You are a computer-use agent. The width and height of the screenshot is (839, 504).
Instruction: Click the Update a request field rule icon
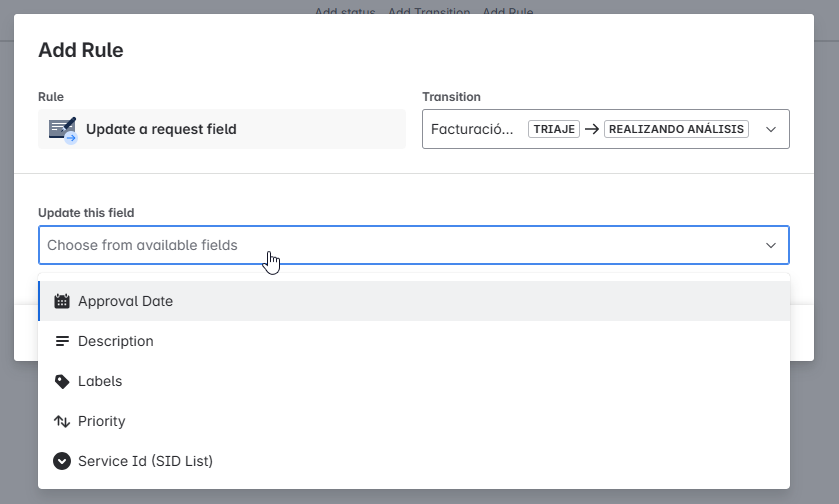pyautogui.click(x=63, y=129)
